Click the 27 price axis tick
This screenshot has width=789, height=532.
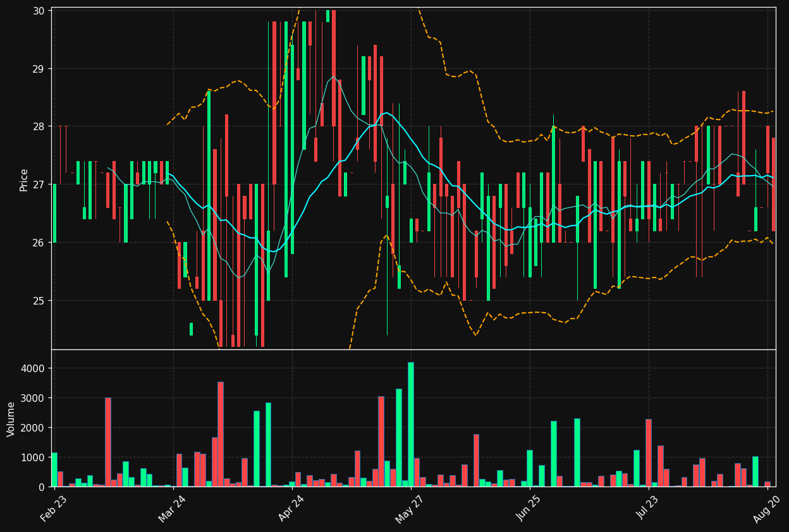[39, 184]
